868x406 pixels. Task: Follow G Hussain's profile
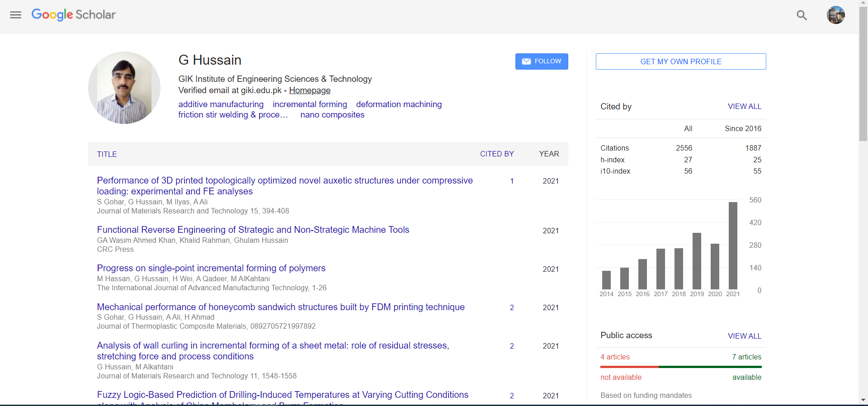(x=541, y=61)
